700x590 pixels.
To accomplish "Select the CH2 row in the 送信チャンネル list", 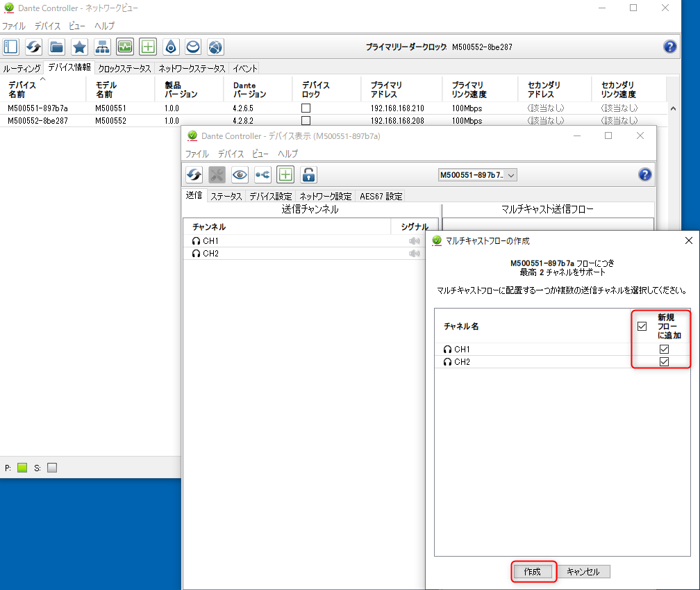I will pyautogui.click(x=303, y=254).
